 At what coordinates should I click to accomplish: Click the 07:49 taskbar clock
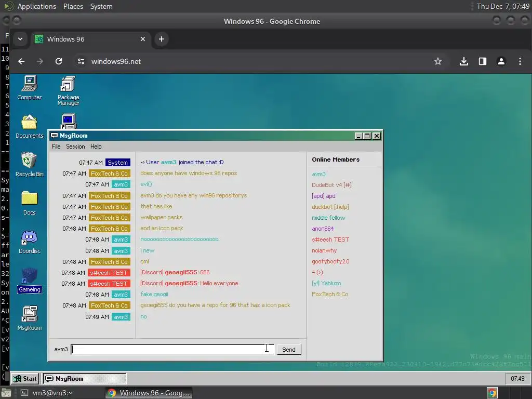[517, 379]
